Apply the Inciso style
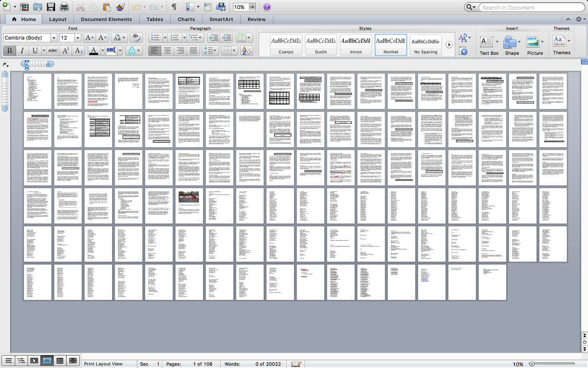Image resolution: width=588 pixels, height=368 pixels. [x=356, y=45]
